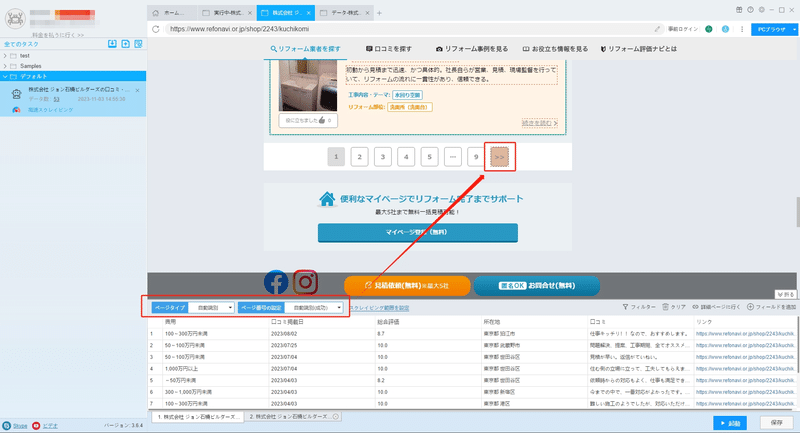Click the green round icon beside 事前ログイン
This screenshot has width=800, height=433.
point(709,29)
